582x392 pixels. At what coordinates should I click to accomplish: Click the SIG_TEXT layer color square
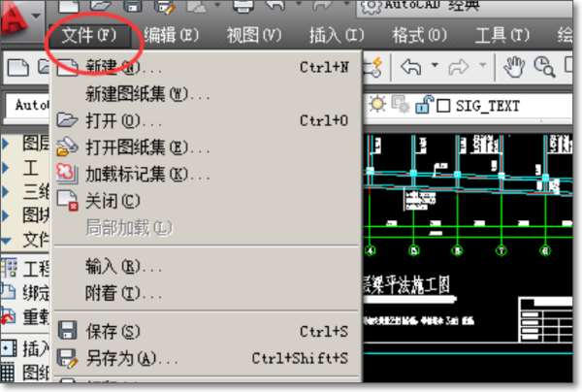coord(443,106)
